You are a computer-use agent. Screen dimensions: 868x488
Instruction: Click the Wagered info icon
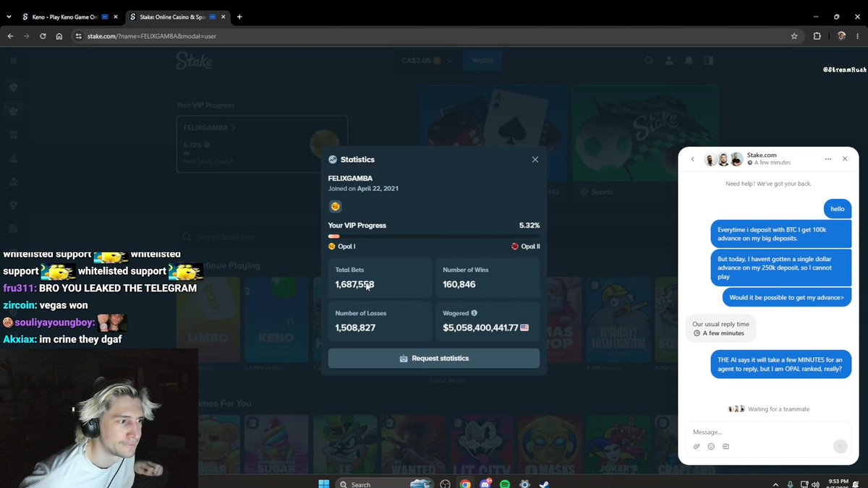click(475, 313)
